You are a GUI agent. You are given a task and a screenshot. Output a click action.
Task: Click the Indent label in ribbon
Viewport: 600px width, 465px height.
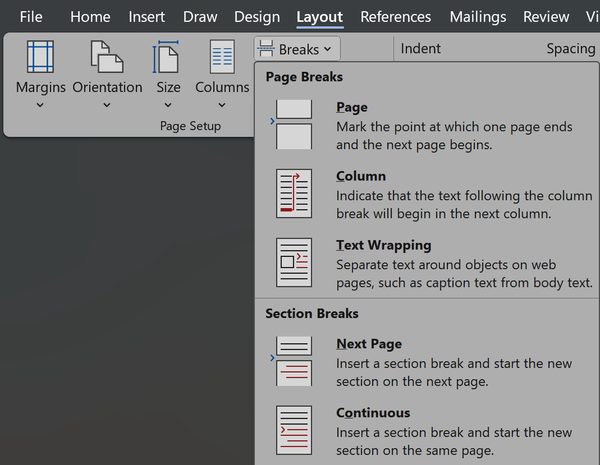tap(421, 49)
